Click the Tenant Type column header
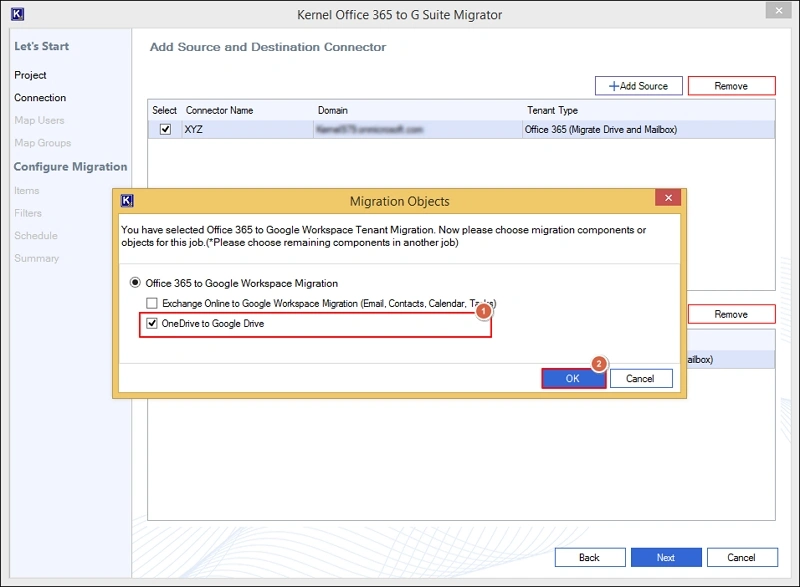The width and height of the screenshot is (800, 587). coord(552,110)
